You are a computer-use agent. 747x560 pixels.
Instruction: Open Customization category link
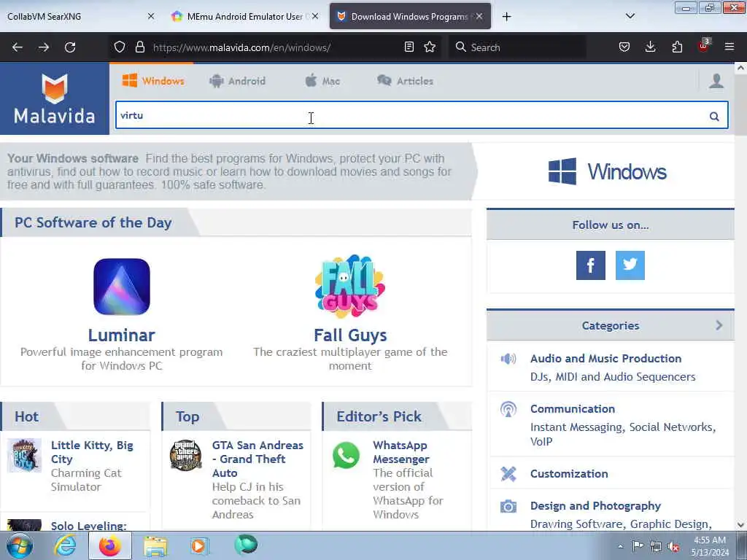(x=569, y=474)
